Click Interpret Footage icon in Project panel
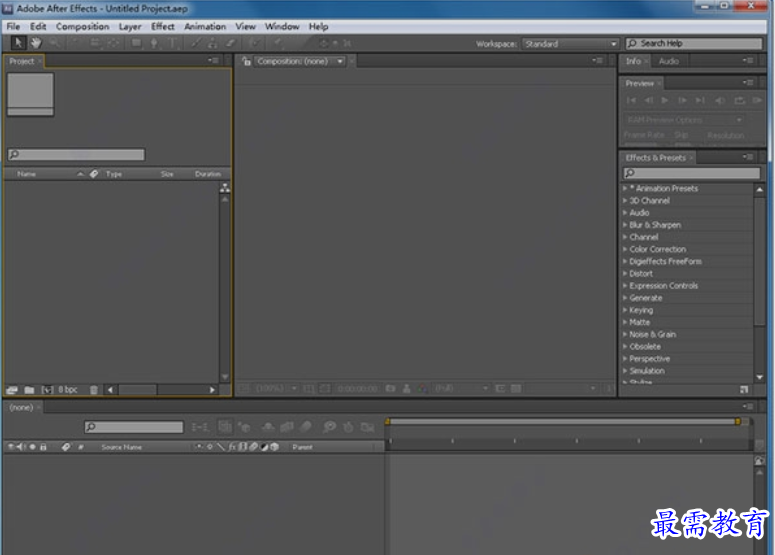 tap(12, 390)
